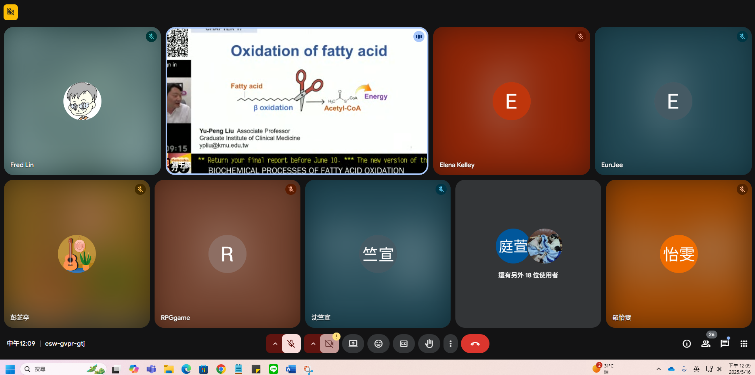Expand camera video settings chevron
The width and height of the screenshot is (755, 375).
pos(312,344)
